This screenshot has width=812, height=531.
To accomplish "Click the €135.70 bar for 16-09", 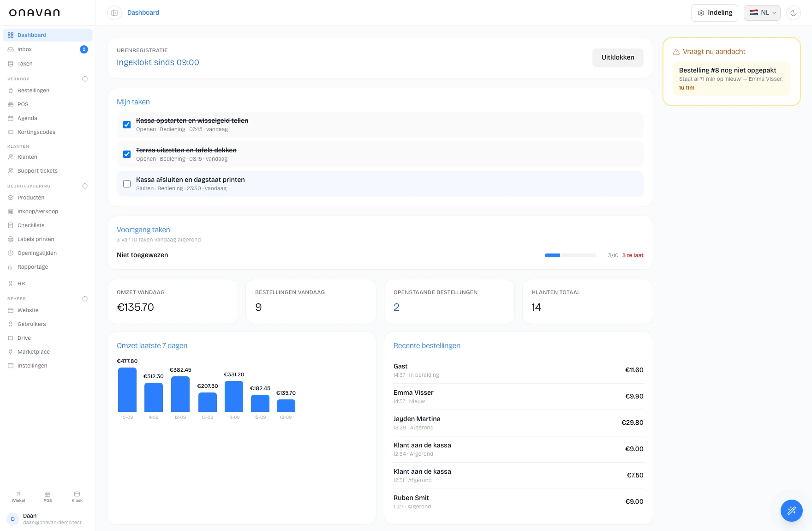I will tap(286, 406).
